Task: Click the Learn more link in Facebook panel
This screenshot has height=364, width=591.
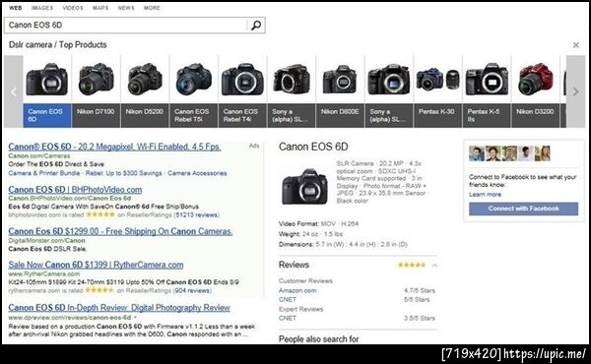Action: click(485, 195)
